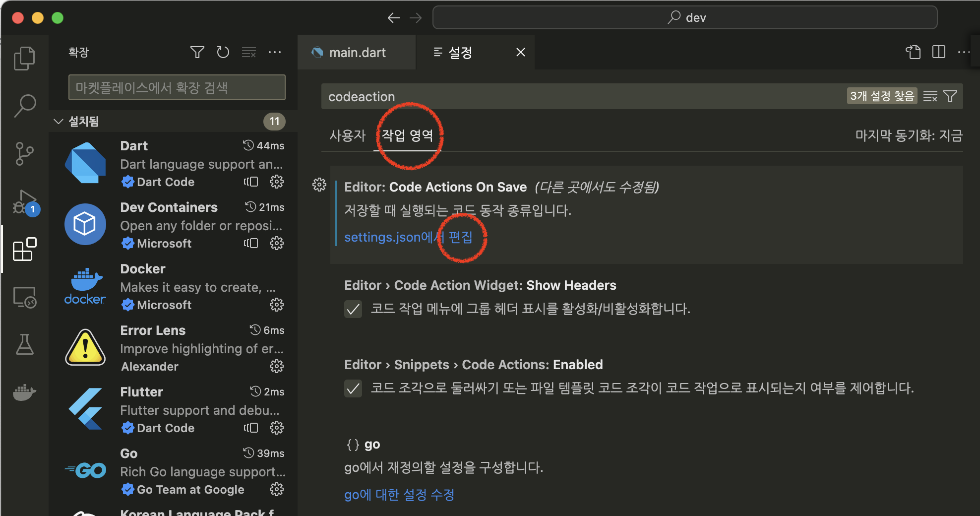
Task: Manage Error Lens extension gear icon
Action: (277, 366)
